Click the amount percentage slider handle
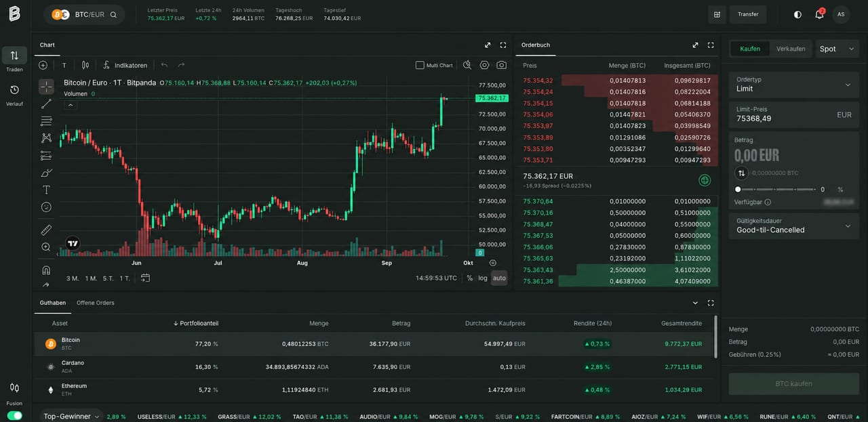The width and height of the screenshot is (868, 422). [738, 190]
